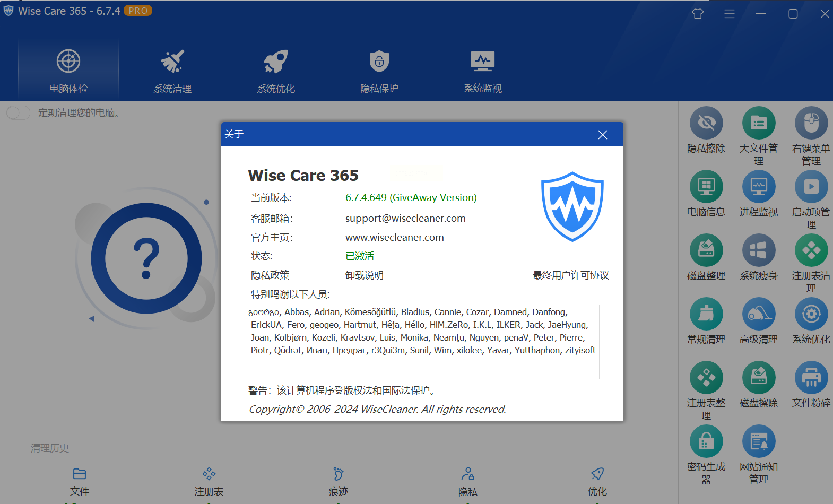Image resolution: width=833 pixels, height=504 pixels.
Task: Click the 文件 cleanup history icon
Action: [80, 474]
